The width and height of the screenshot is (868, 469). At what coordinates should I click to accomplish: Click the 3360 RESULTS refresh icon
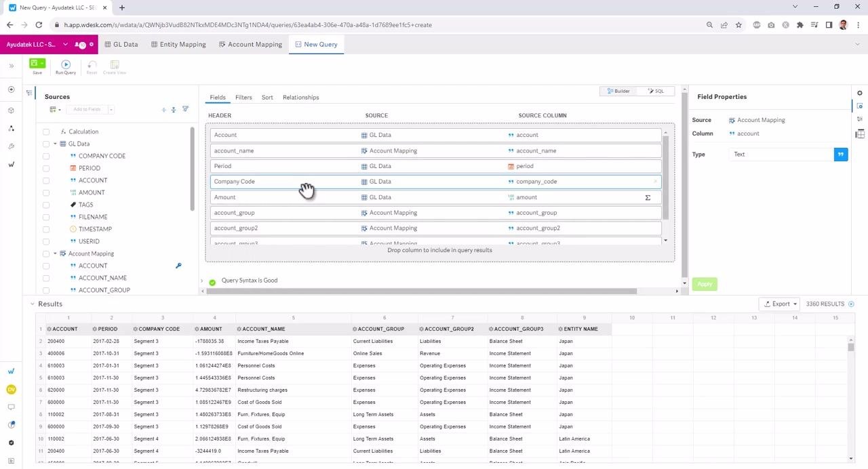tap(852, 304)
